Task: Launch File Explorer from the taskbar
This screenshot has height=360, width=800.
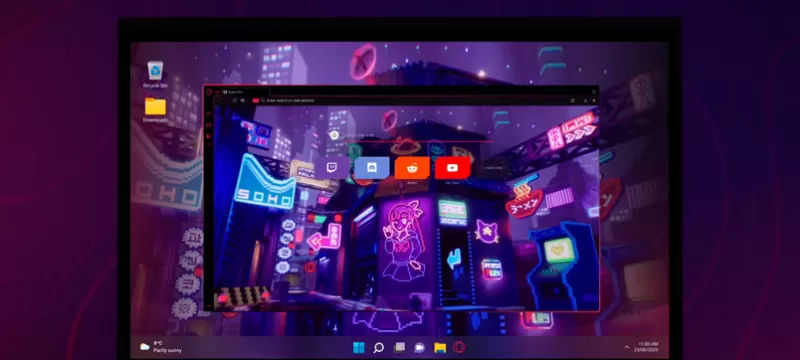Action: coord(440,348)
